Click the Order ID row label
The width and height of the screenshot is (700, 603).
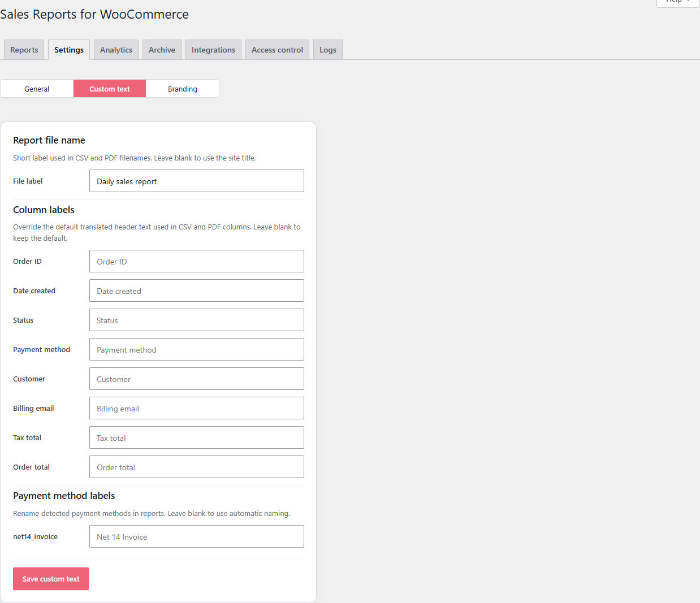27,261
